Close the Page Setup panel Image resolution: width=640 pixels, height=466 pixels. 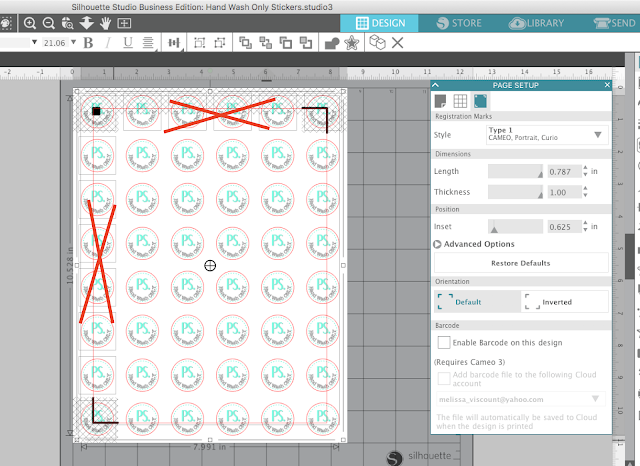coord(607,85)
